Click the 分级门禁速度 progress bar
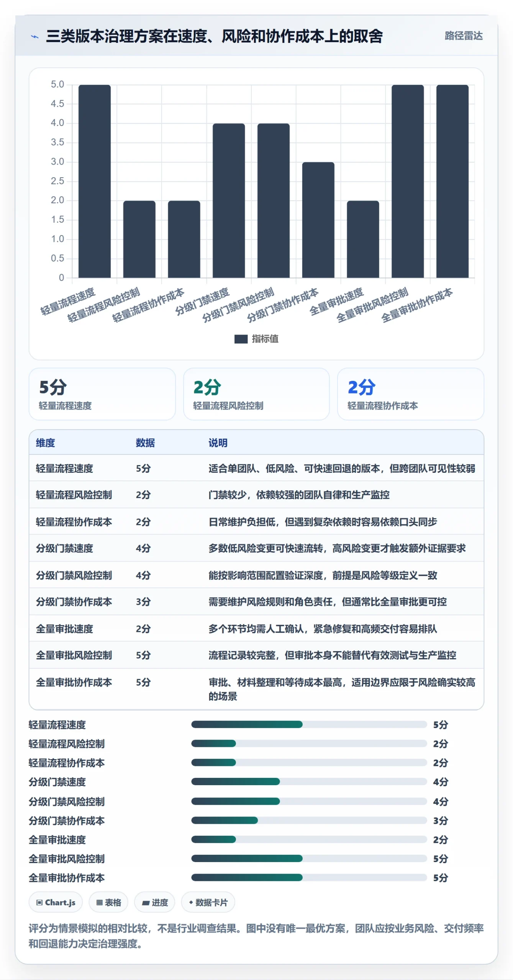 pos(309,782)
